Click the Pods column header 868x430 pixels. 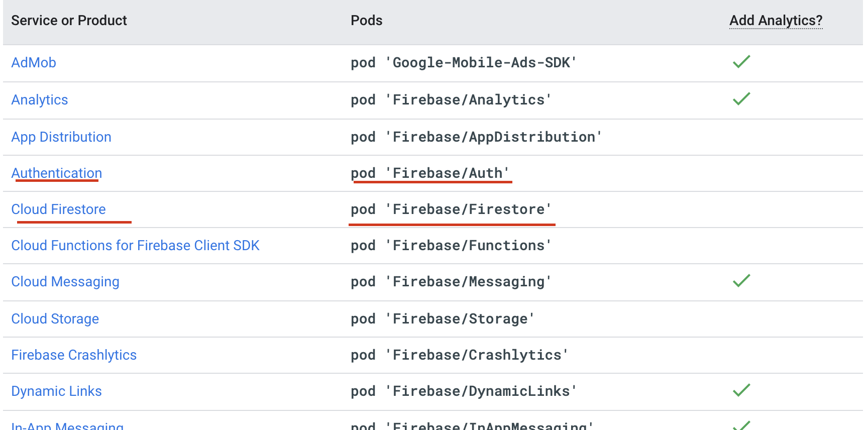pos(367,21)
